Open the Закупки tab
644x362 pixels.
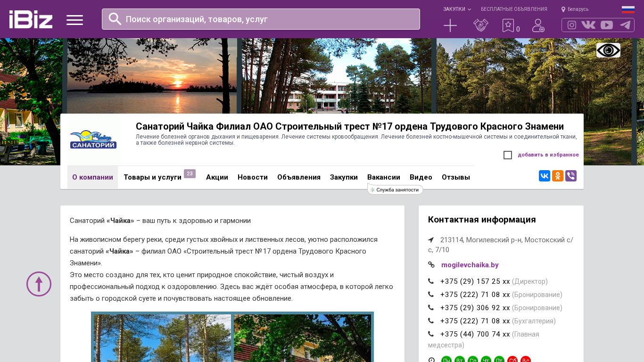click(344, 177)
